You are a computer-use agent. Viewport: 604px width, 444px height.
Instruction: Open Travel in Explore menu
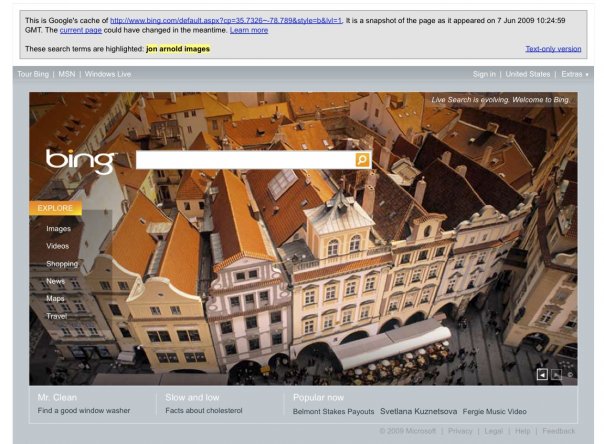click(x=57, y=316)
